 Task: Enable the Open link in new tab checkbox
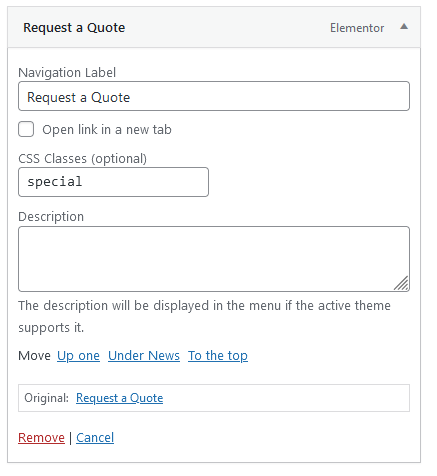point(26,129)
